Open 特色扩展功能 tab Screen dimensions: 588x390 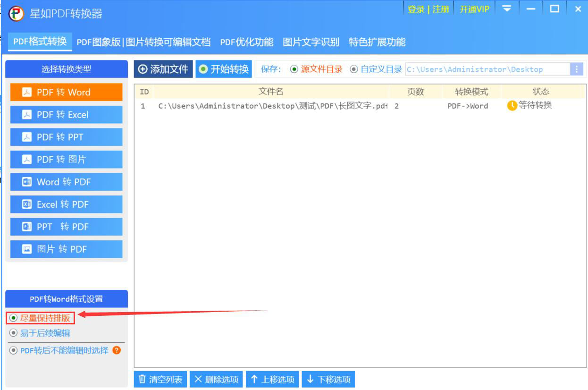[377, 42]
